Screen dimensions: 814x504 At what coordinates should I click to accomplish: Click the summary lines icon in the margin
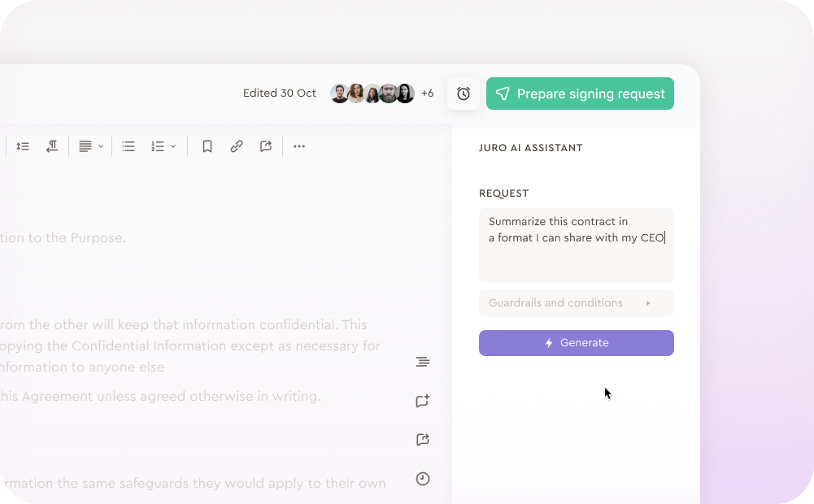[422, 362]
